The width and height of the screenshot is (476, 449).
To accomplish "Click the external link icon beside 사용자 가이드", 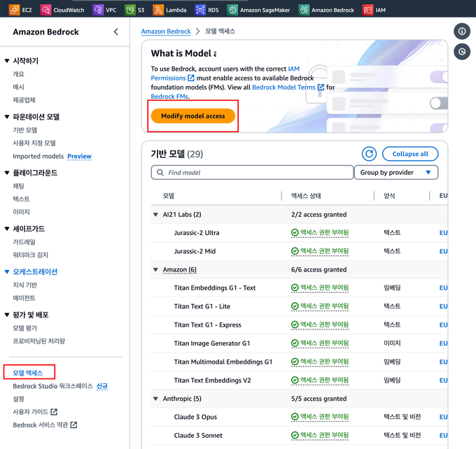I will click(x=54, y=412).
